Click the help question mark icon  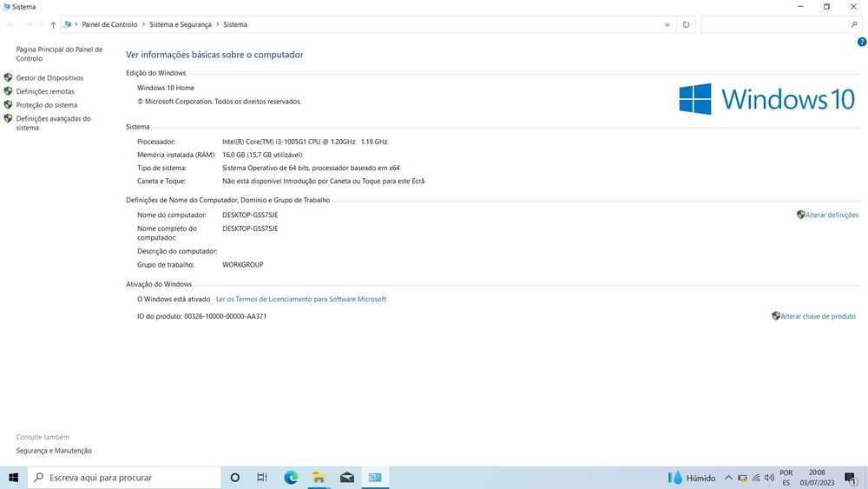click(862, 42)
